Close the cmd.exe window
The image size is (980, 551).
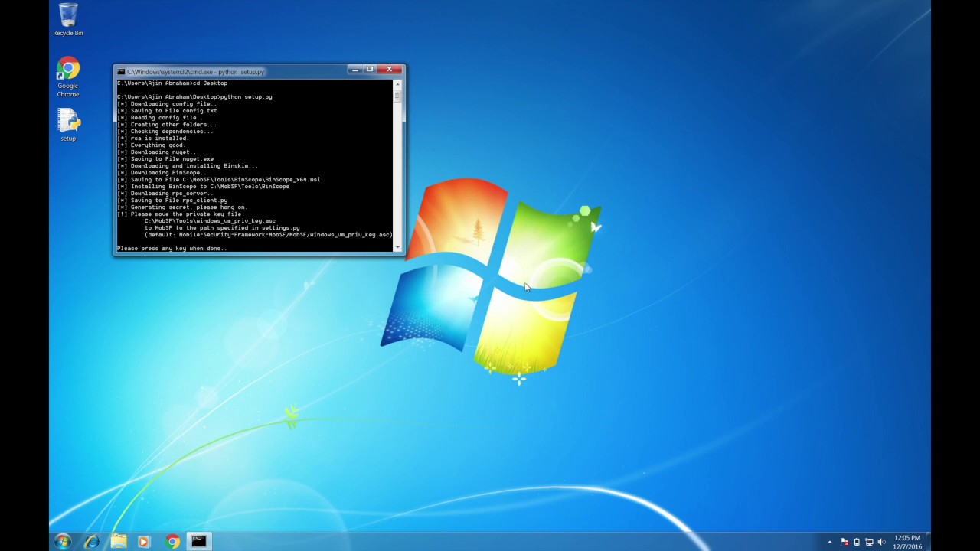[x=389, y=70]
